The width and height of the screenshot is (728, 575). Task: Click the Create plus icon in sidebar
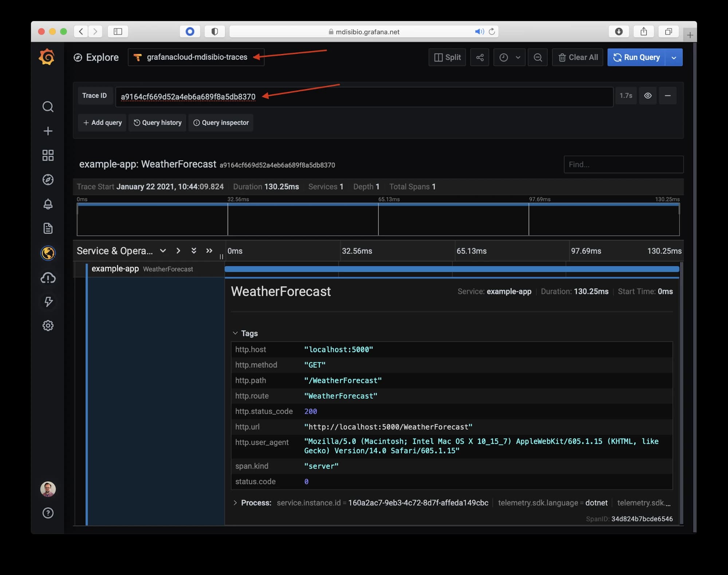pos(48,131)
